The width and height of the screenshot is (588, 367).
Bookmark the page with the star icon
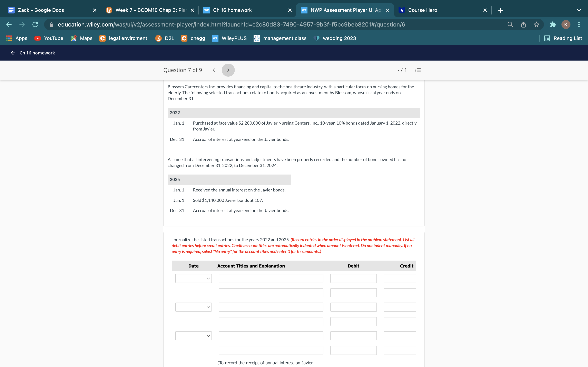[x=537, y=24]
